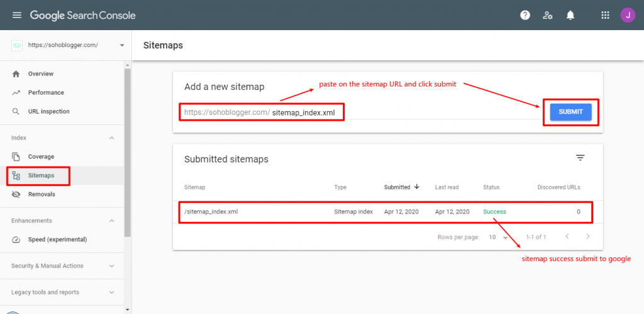The height and width of the screenshot is (314, 644).
Task: Open the users and permissions settings icon
Action: [x=548, y=15]
